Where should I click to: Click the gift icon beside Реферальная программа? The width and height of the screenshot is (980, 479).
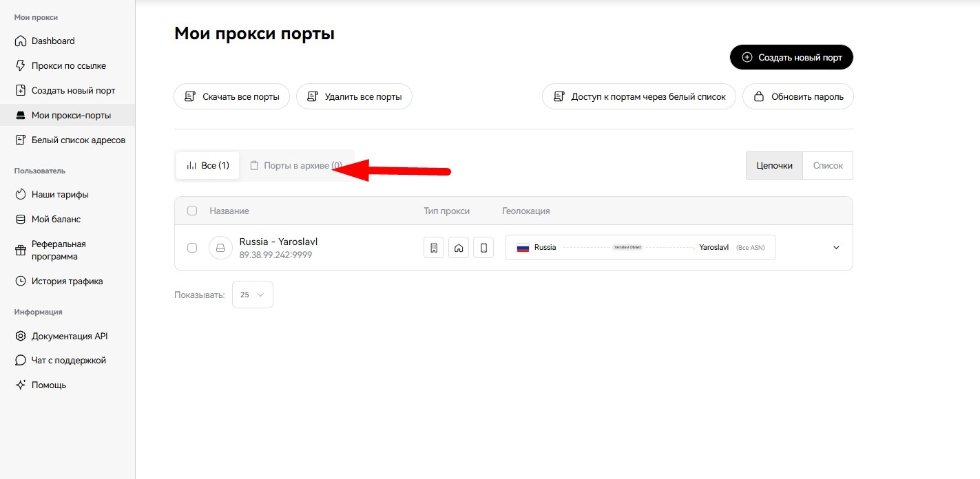pos(20,251)
